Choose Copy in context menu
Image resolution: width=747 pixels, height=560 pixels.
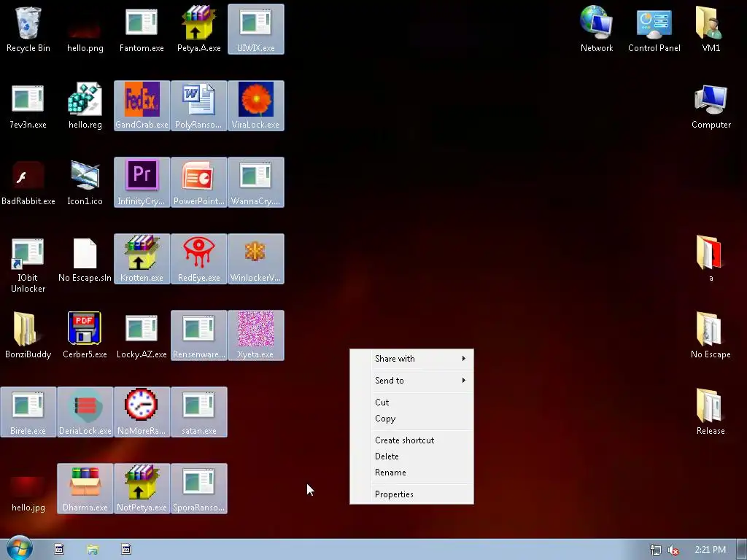click(411, 419)
